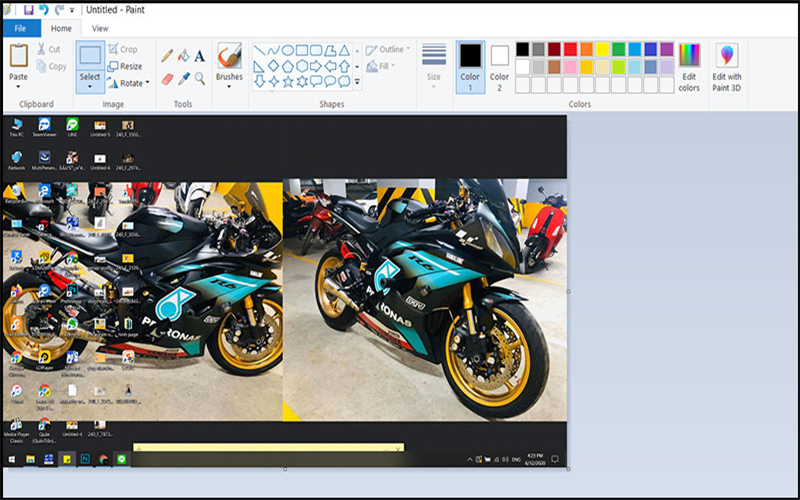The image size is (800, 500).
Task: Choose the Line shape
Action: point(259,50)
